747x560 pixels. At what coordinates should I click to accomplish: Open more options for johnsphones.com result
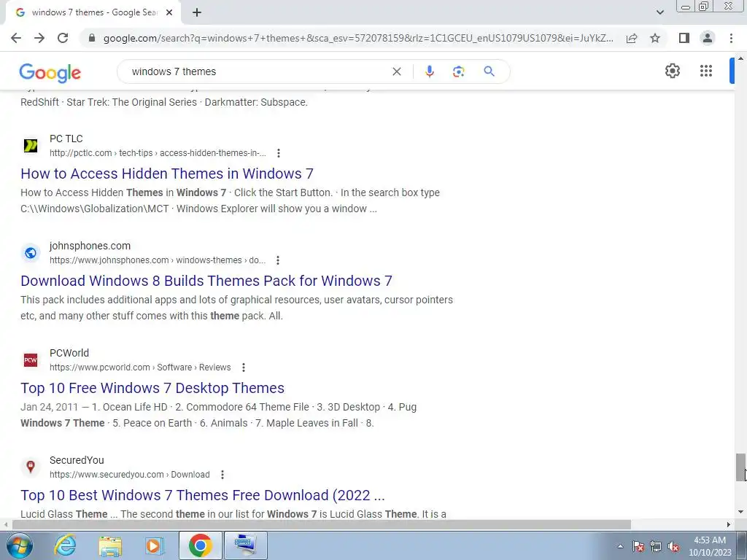[x=278, y=260]
